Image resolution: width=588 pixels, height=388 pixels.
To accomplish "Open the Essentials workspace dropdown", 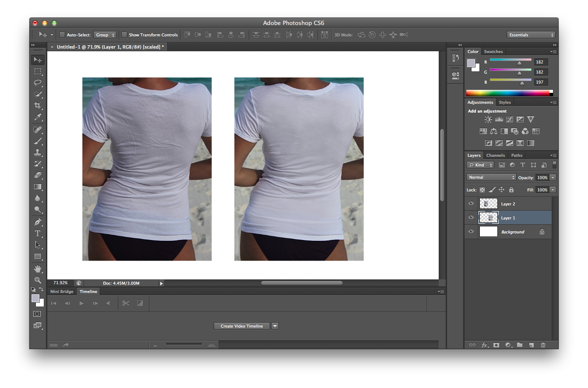I will [x=531, y=35].
